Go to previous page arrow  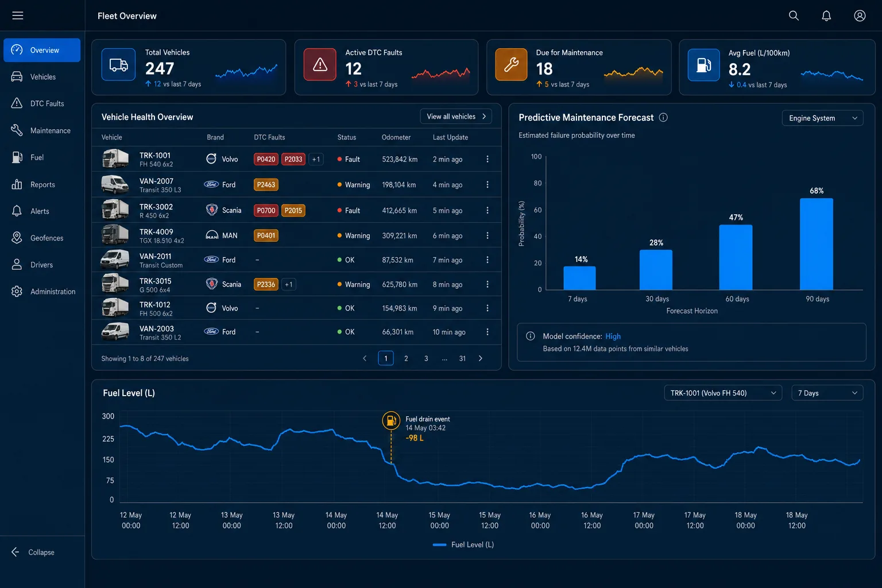coord(365,358)
